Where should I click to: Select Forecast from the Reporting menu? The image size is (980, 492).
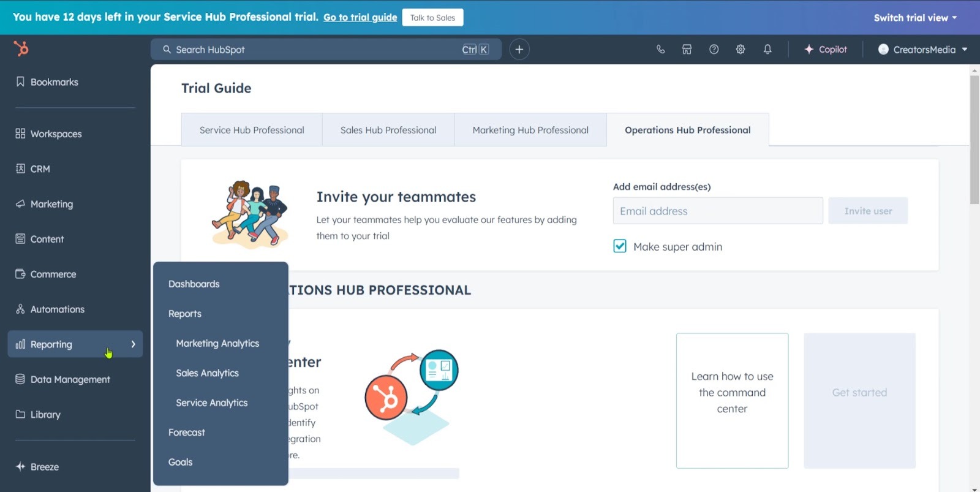pos(187,433)
